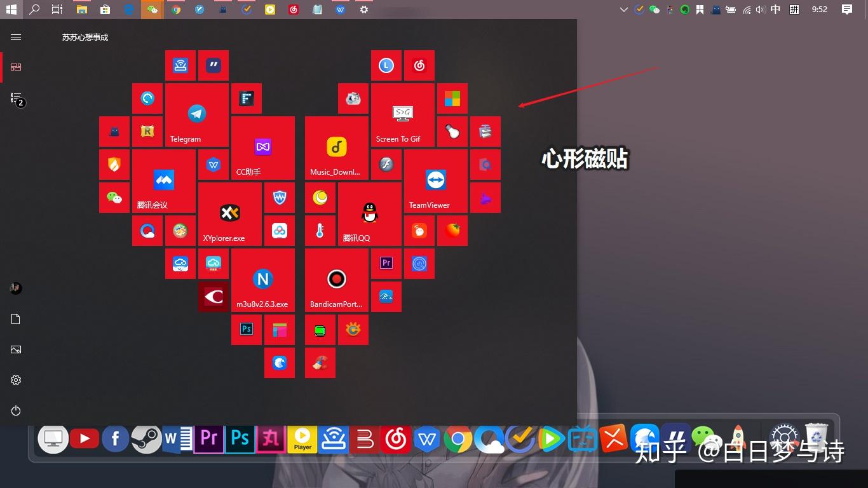Viewport: 868px width, 488px height.
Task: Open Chrome from the bottom dock
Action: coord(458,438)
